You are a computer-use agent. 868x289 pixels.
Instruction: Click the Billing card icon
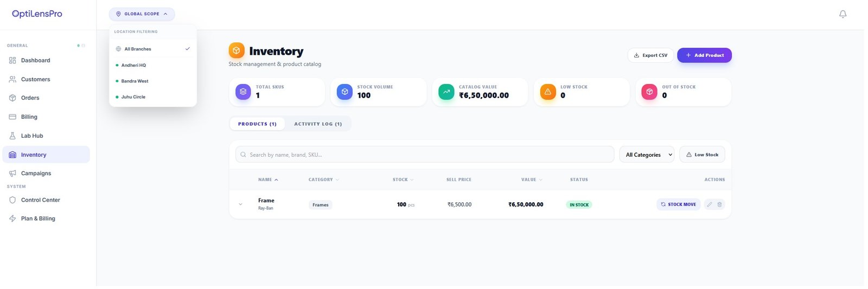point(12,117)
